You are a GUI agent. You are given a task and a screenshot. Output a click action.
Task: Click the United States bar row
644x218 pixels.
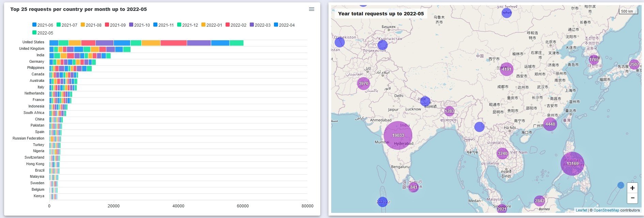pos(146,43)
